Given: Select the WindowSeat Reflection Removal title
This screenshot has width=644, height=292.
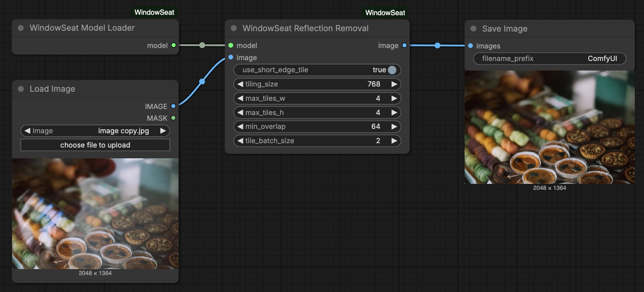Looking at the screenshot, I should (306, 29).
